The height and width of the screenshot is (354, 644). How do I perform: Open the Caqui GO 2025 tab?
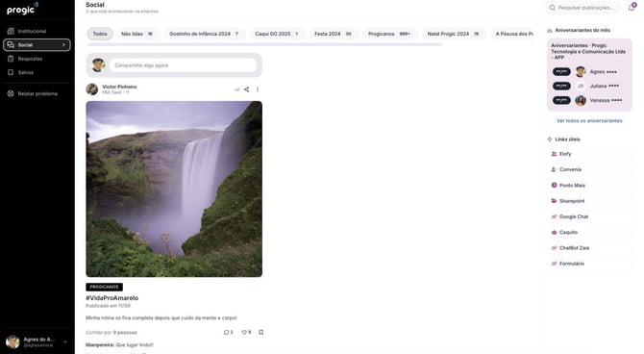coord(277,34)
